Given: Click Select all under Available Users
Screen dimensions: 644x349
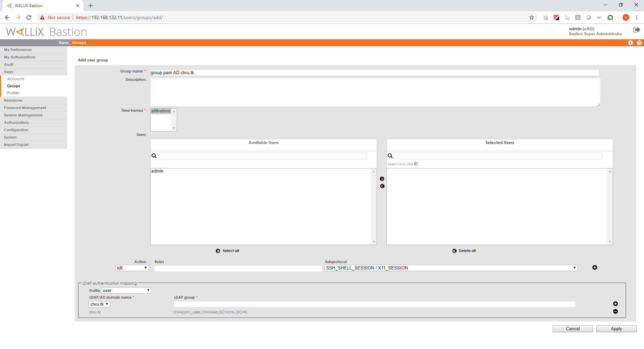Looking at the screenshot, I should coord(228,251).
